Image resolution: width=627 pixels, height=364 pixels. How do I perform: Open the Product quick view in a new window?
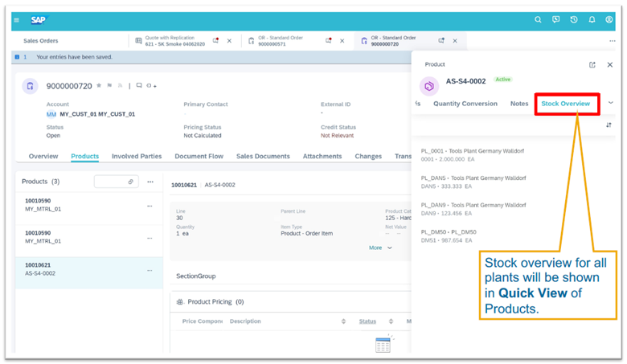[x=592, y=65]
